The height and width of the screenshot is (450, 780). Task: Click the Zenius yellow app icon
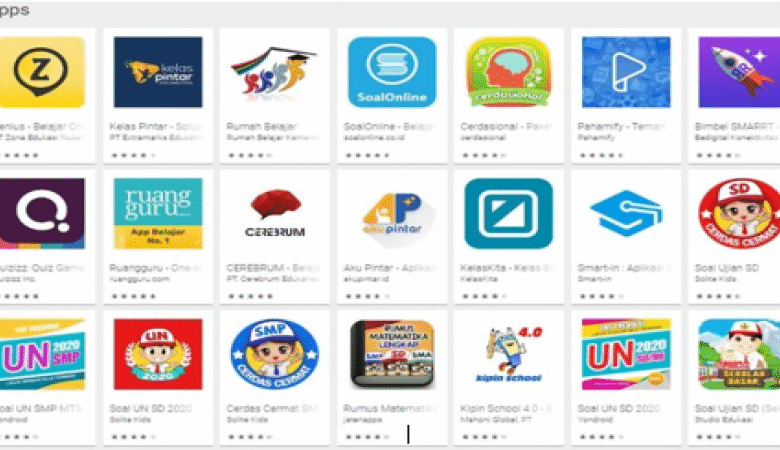pyautogui.click(x=42, y=72)
